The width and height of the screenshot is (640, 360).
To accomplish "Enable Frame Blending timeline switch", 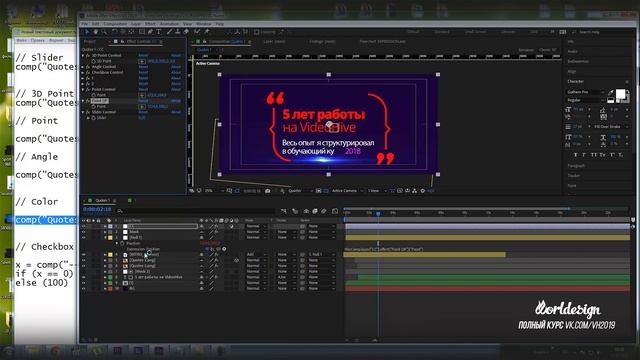I will tap(315, 211).
